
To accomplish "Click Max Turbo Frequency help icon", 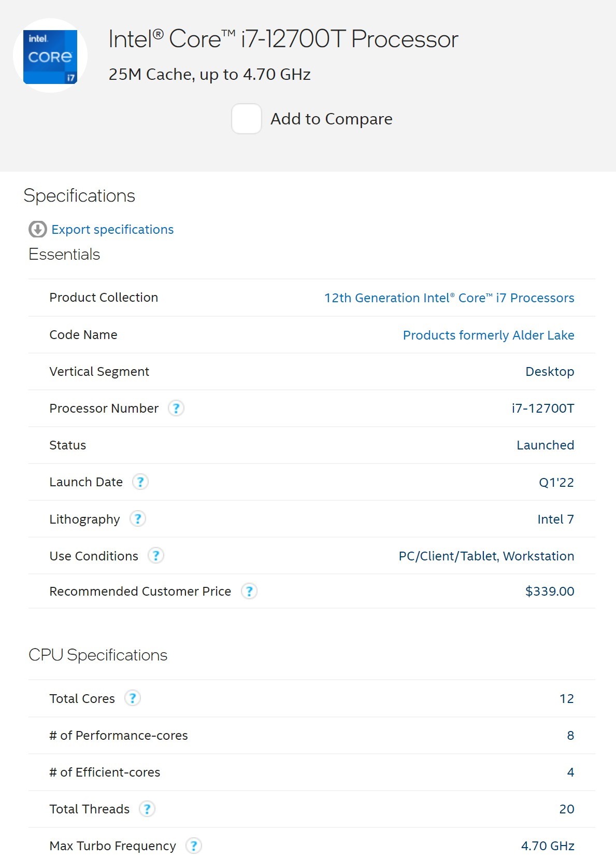I will pyautogui.click(x=194, y=846).
